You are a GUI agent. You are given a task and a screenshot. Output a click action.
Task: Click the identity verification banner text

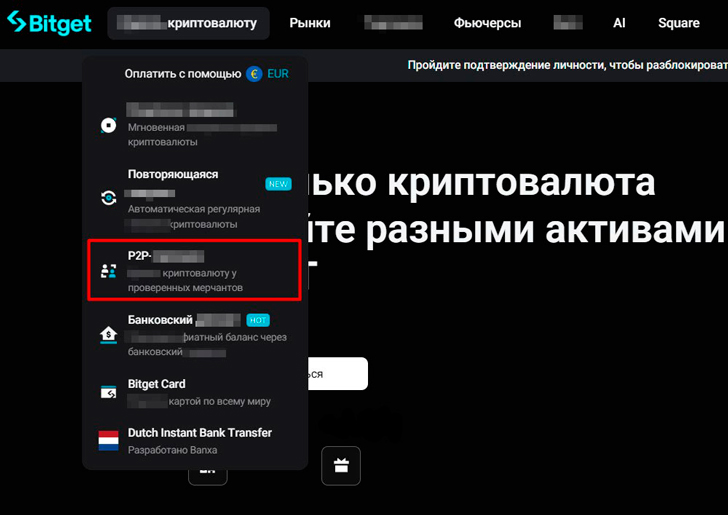tap(567, 65)
